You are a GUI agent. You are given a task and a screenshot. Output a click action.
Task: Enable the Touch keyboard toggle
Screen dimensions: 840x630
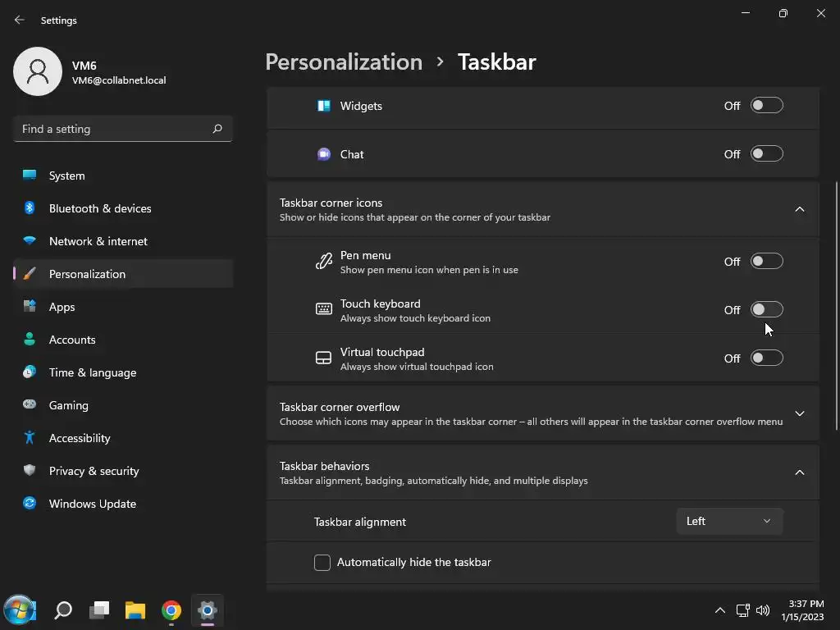click(x=767, y=309)
